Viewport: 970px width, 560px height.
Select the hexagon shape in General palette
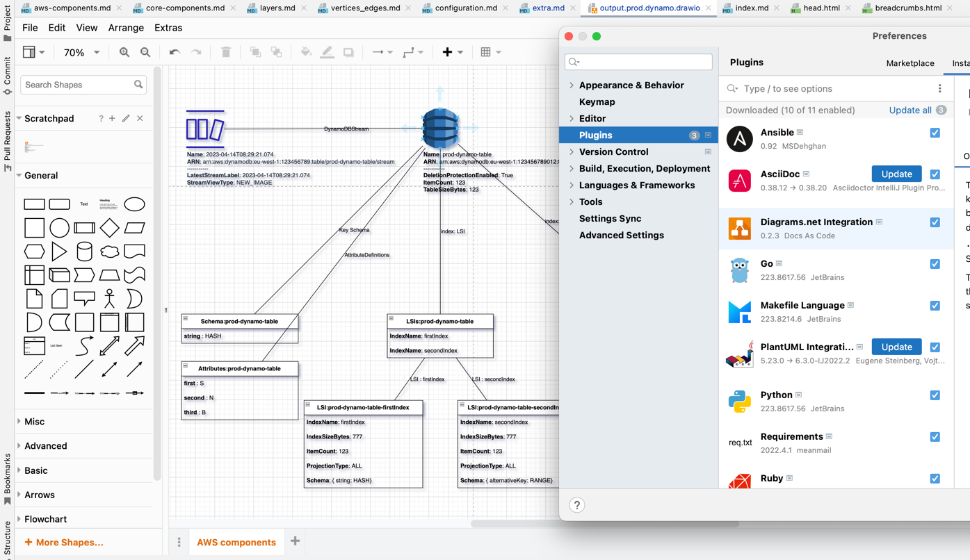34,252
